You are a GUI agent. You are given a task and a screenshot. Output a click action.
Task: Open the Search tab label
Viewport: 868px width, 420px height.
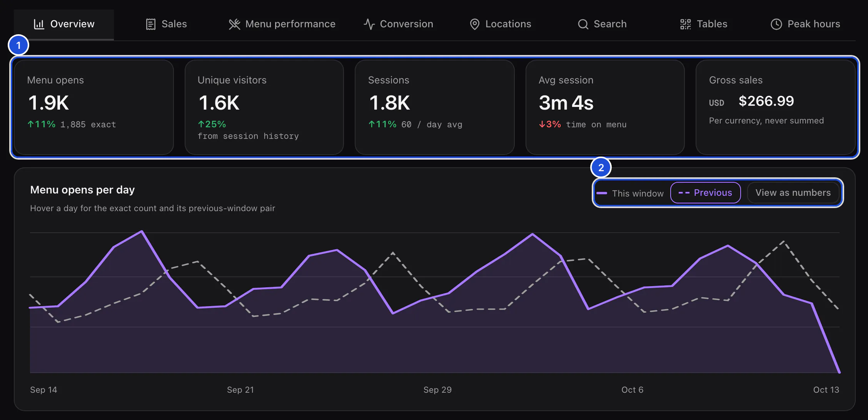[610, 24]
